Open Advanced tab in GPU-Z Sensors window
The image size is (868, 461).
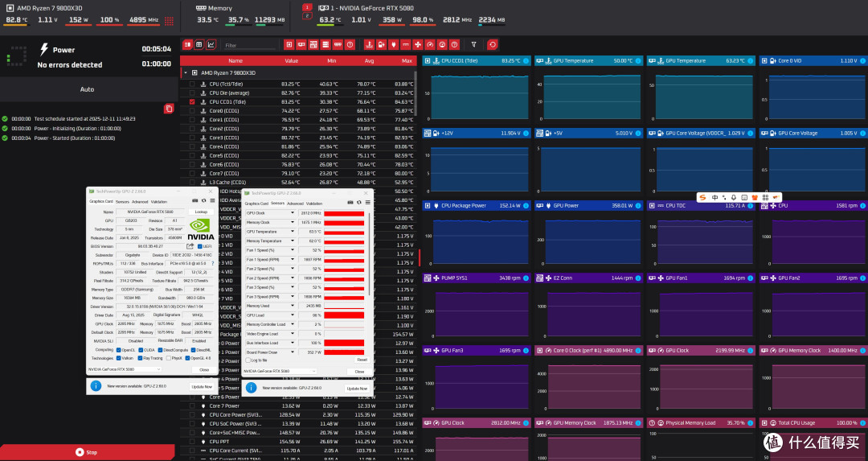click(x=296, y=204)
